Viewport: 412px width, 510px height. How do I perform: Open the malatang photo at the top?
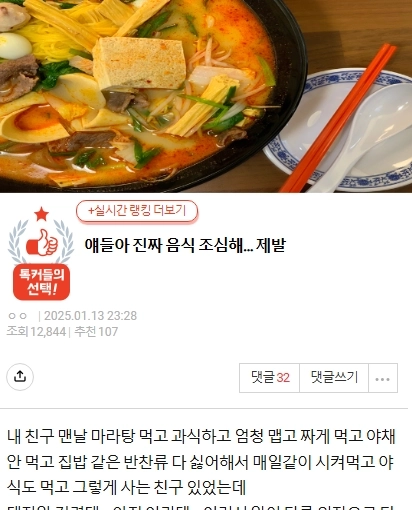pyautogui.click(x=206, y=96)
